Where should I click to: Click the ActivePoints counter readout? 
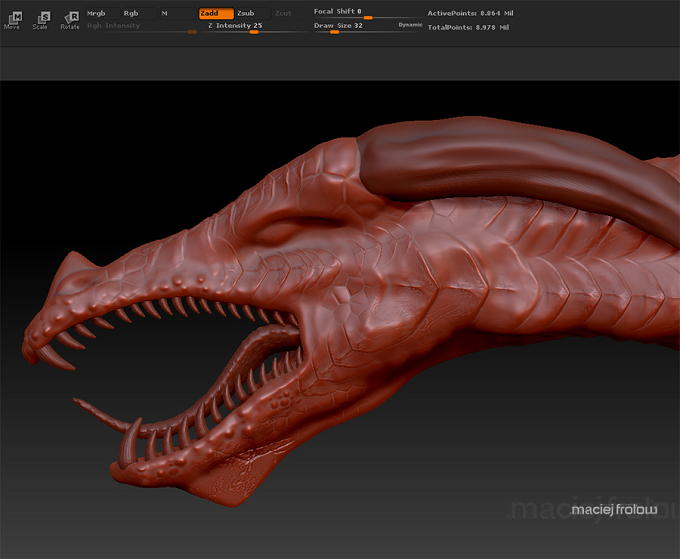471,13
